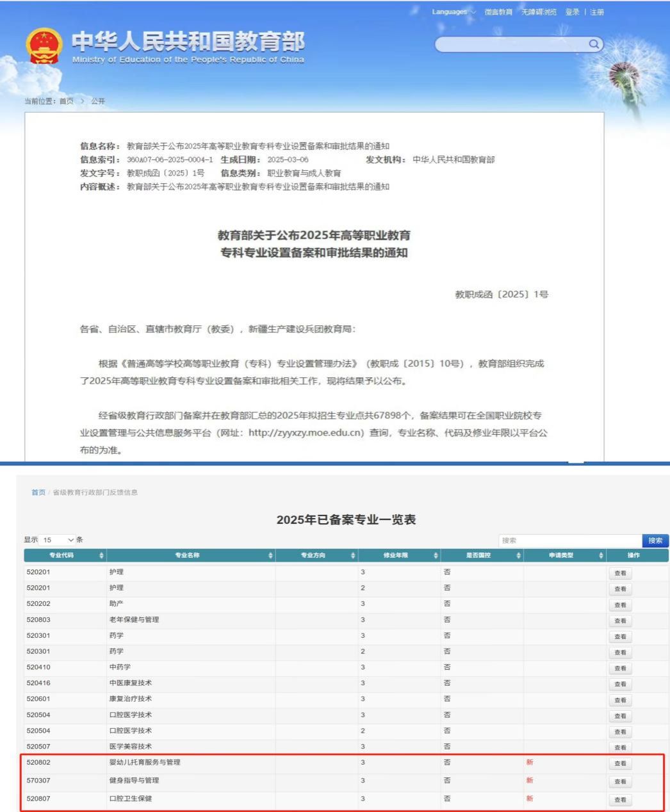Click 查看 for the 2-year 护理 row
670x812 pixels.
[x=620, y=589]
